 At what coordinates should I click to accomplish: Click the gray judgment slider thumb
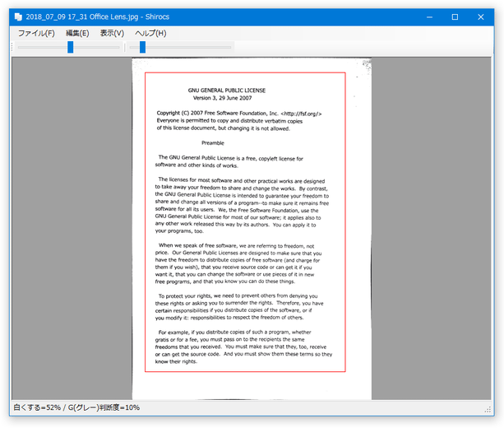click(x=142, y=47)
